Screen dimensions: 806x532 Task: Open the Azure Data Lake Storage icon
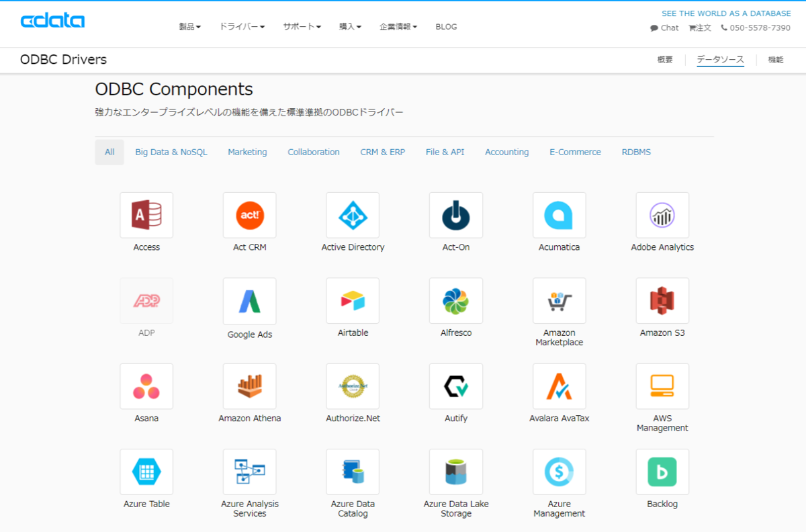point(456,472)
